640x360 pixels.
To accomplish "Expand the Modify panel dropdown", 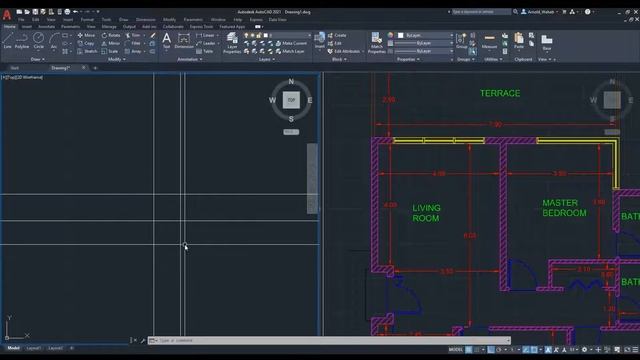I will 116,60.
